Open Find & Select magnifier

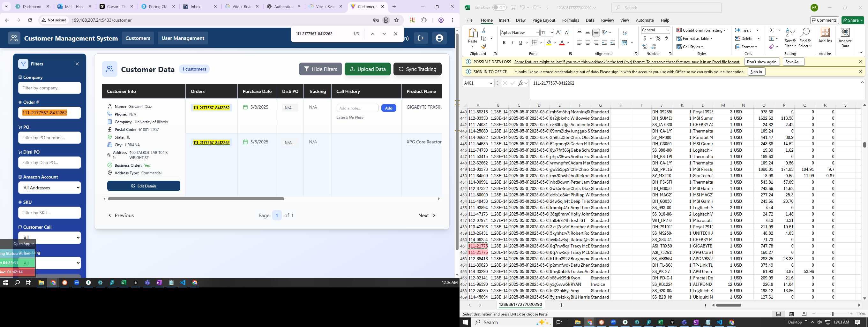[804, 38]
